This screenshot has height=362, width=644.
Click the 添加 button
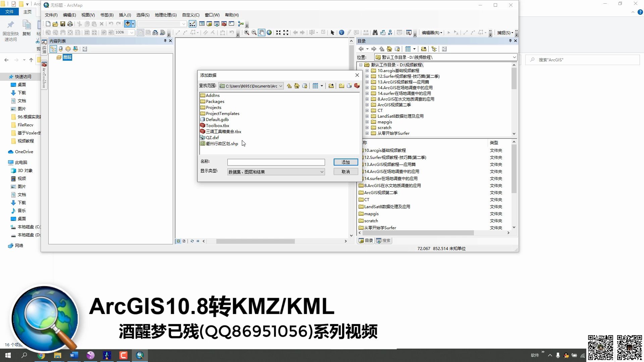coord(346,162)
